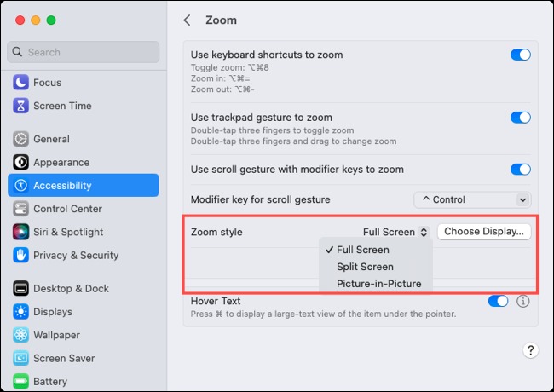Toggle scroll gesture with modifier keys
The image size is (554, 392).
pos(521,170)
